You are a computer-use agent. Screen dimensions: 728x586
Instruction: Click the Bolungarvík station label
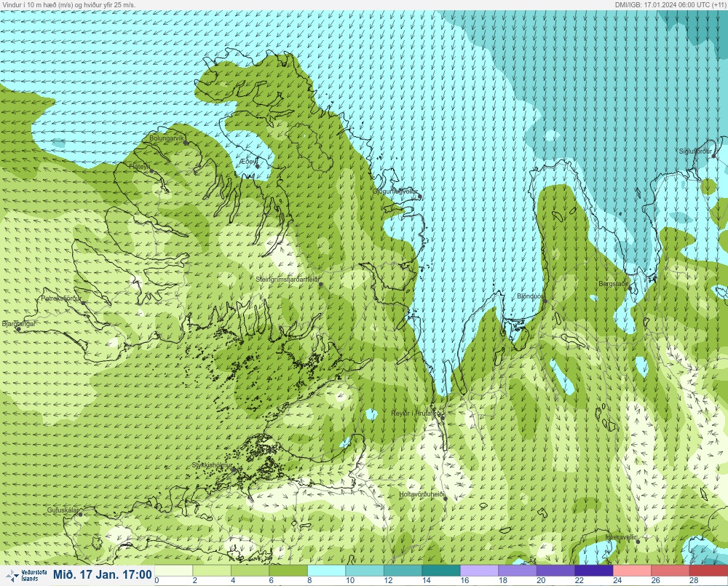point(166,138)
